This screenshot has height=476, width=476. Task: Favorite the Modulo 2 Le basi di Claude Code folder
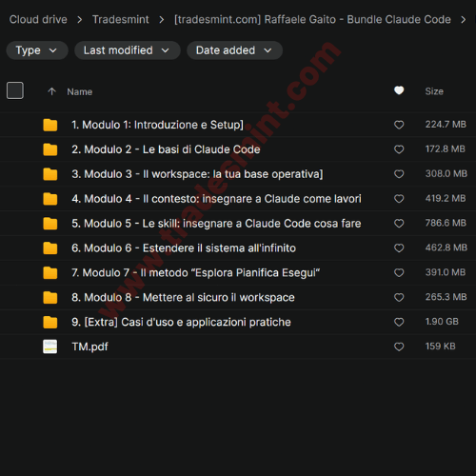[x=399, y=149]
